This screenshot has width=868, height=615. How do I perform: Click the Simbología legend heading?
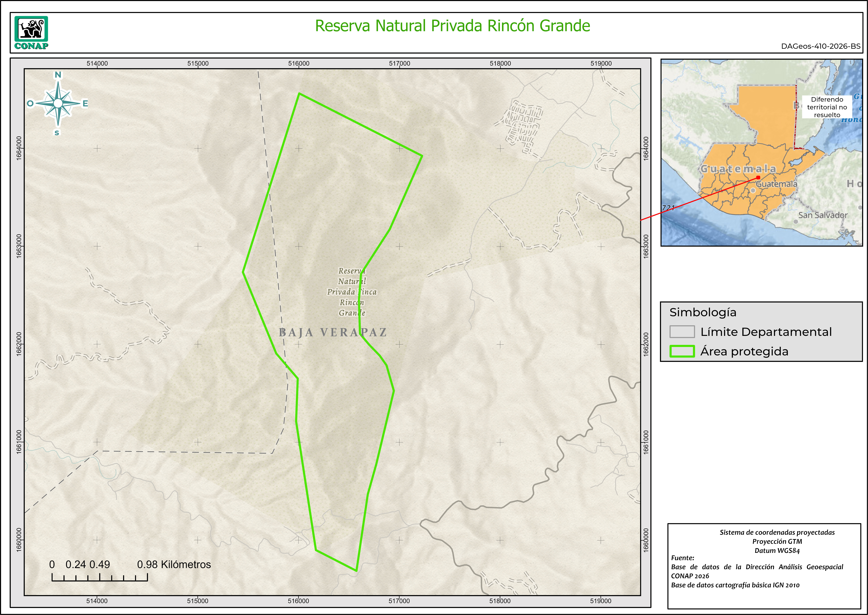(x=703, y=312)
